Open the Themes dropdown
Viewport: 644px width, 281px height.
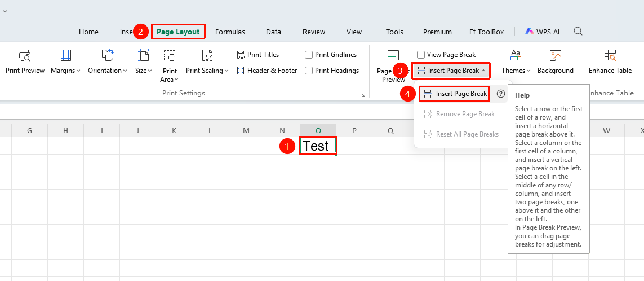516,71
